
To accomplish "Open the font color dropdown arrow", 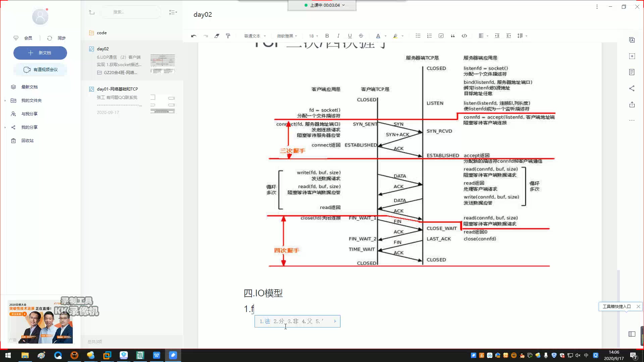I will (385, 36).
